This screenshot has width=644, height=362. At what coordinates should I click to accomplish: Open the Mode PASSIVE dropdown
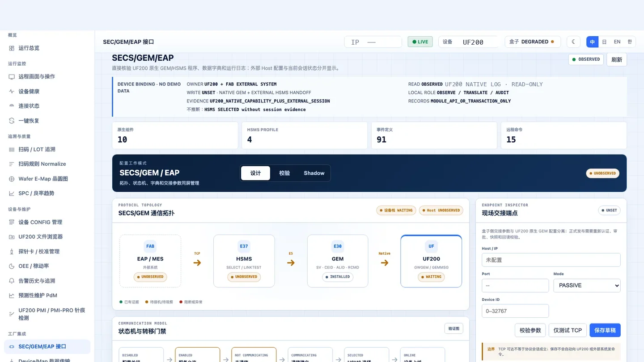(587, 285)
